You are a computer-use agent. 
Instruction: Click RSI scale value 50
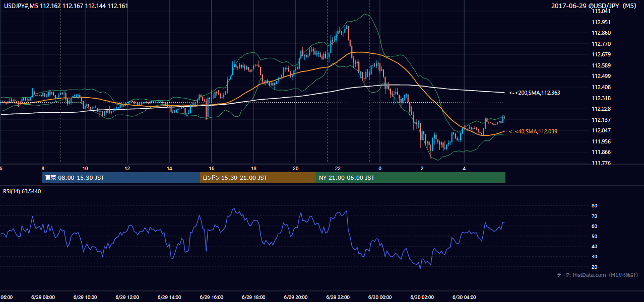click(x=594, y=236)
